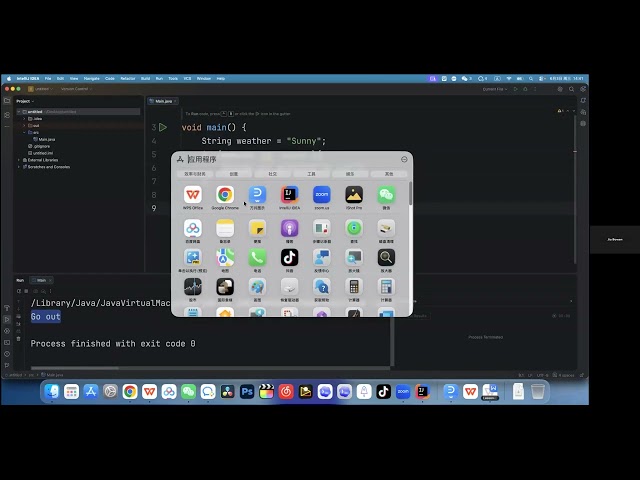
Task: Click the Wi-Fi icon in the menu bar
Action: click(509, 78)
